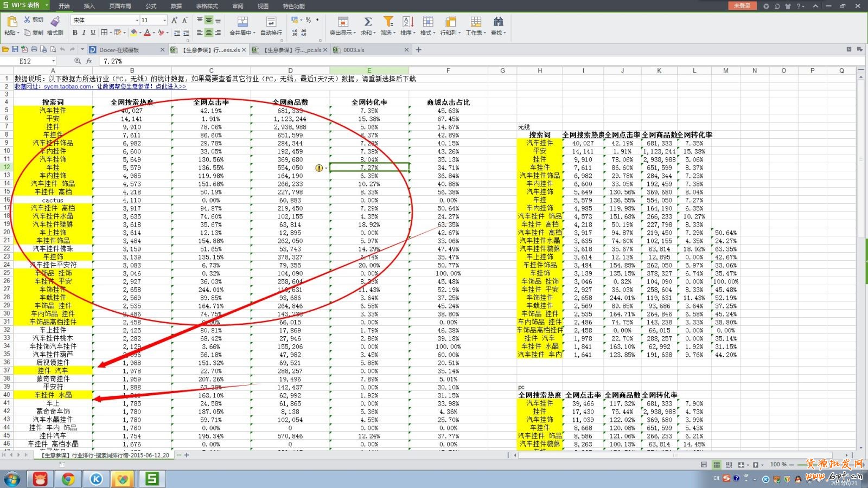
Task: Expand the Name Box dropdown arrow
Action: coord(53,61)
